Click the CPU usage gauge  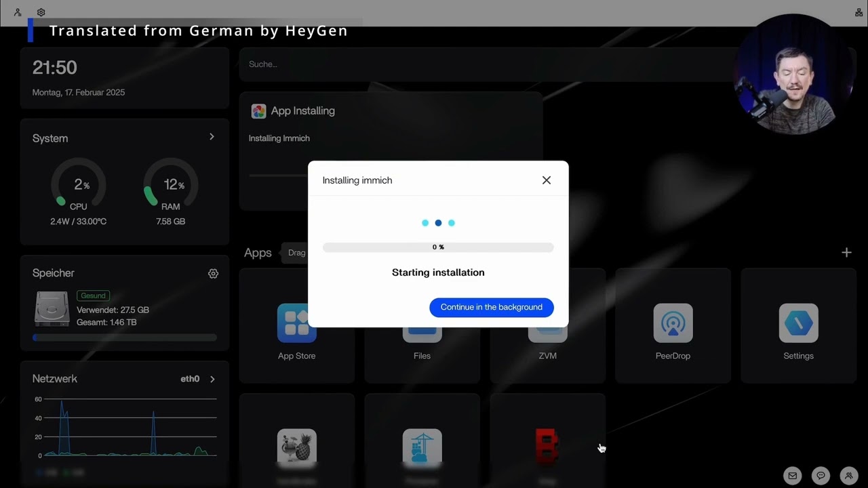coord(79,184)
